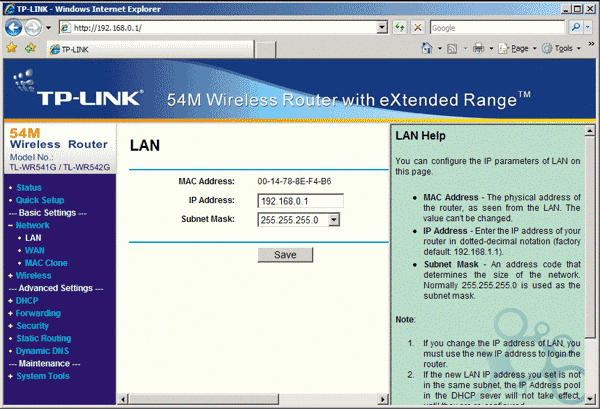Show more toolbar commands chevron
This screenshot has width=600, height=409.
591,44
